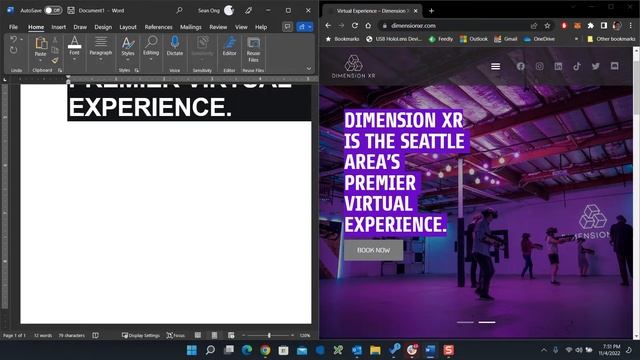Reload the Dimension XR page

point(355,26)
